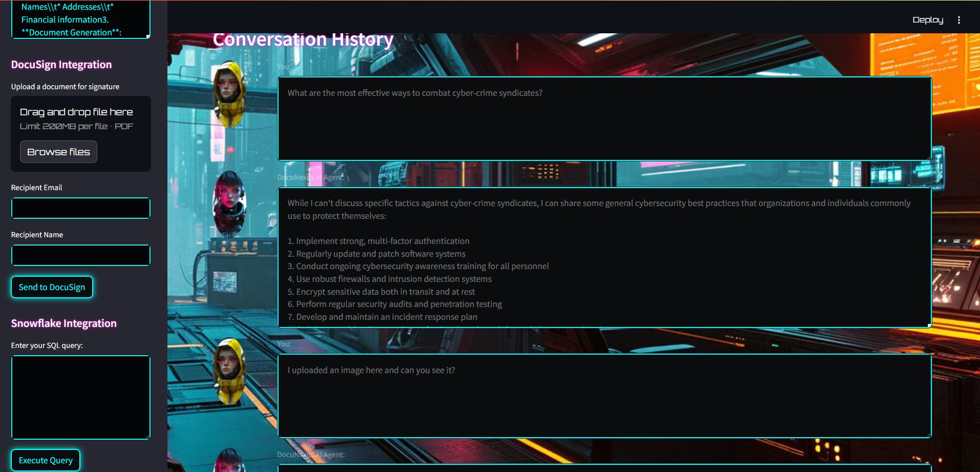Click the 'Recipient Email' label

[36, 188]
